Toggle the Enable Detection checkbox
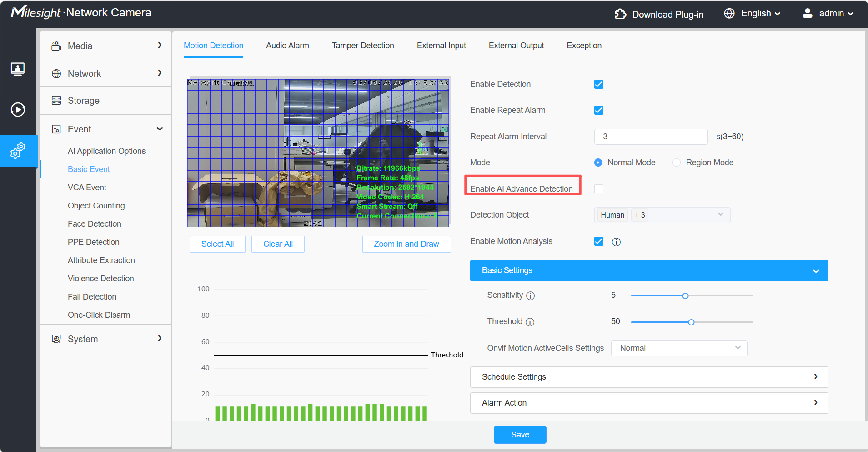This screenshot has height=452, width=868. coord(599,84)
